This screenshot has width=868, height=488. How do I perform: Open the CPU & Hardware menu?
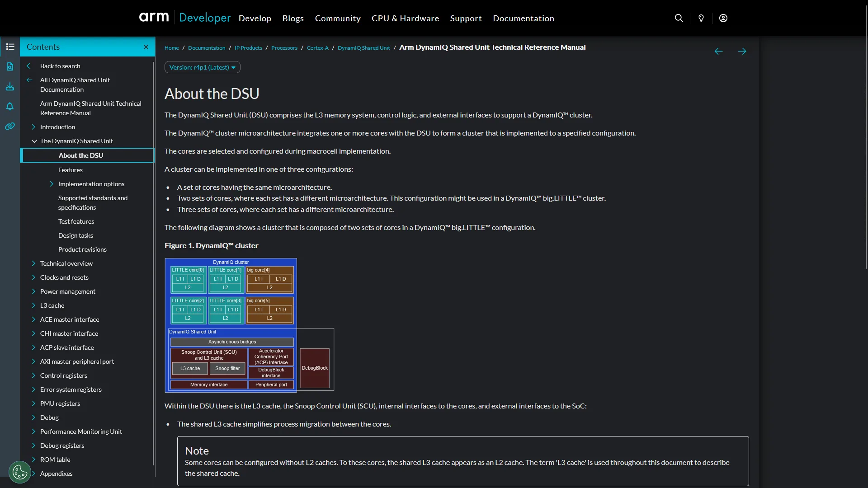pos(405,19)
